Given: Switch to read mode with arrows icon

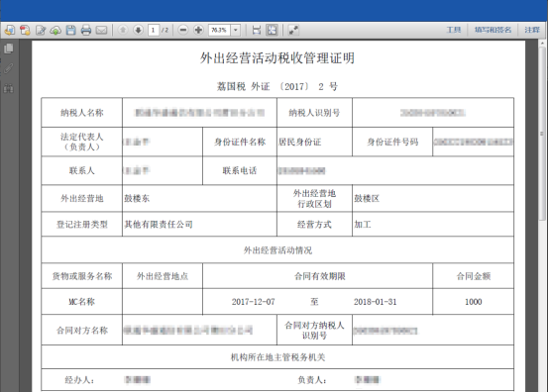Looking at the screenshot, I should [x=293, y=30].
